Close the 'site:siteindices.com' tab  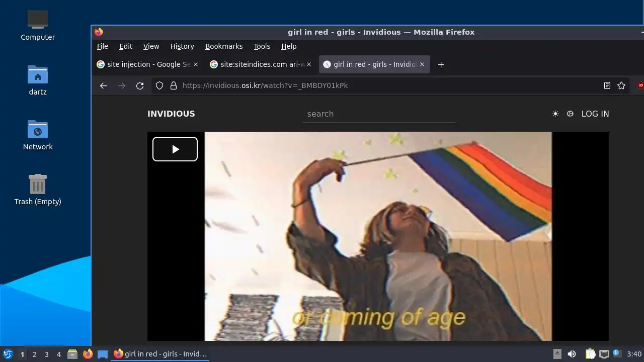(309, 64)
